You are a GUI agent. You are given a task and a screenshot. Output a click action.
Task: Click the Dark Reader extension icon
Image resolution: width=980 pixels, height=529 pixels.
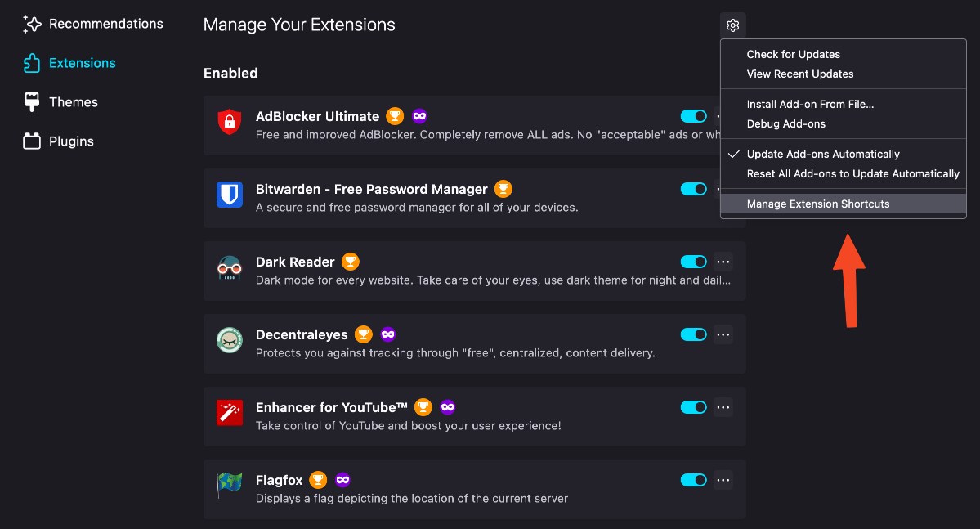(230, 268)
